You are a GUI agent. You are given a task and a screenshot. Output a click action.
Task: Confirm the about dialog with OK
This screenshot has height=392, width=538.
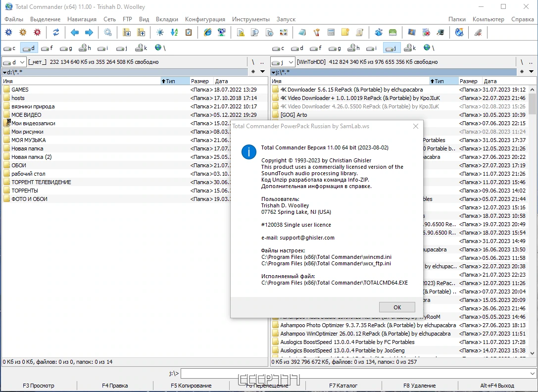397,307
